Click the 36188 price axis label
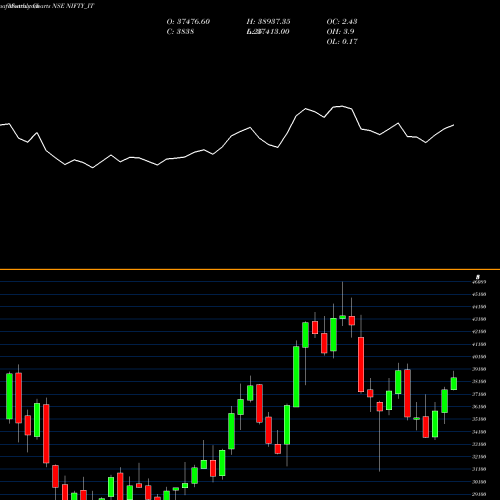This screenshot has height=500, width=500. [479, 407]
